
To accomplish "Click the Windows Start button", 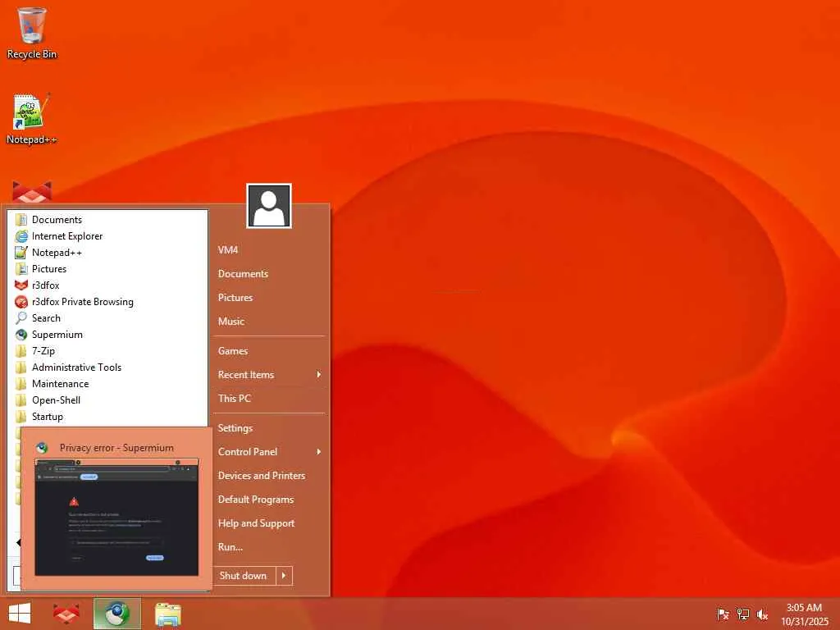I will [x=20, y=614].
